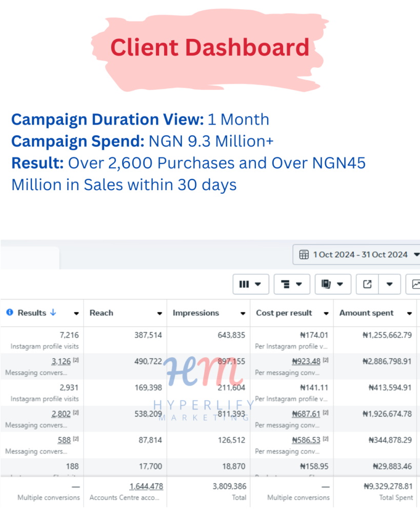This screenshot has width=420, height=525.
Task: Expand the Results column dropdown arrow
Action: 76,313
